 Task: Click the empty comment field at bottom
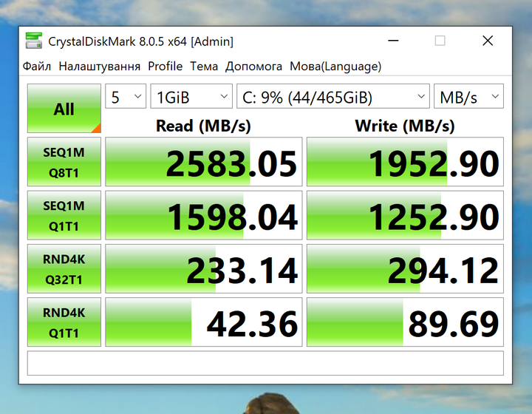[x=265, y=364]
